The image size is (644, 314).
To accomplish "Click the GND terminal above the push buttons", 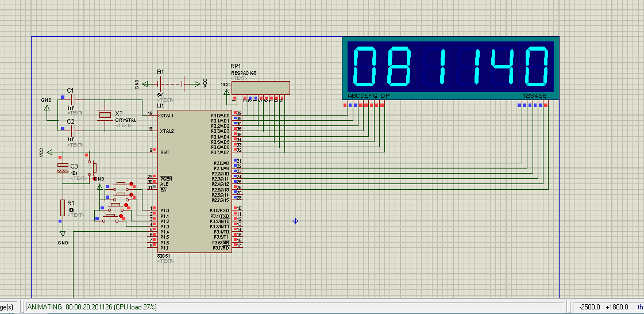I will pyautogui.click(x=99, y=187).
